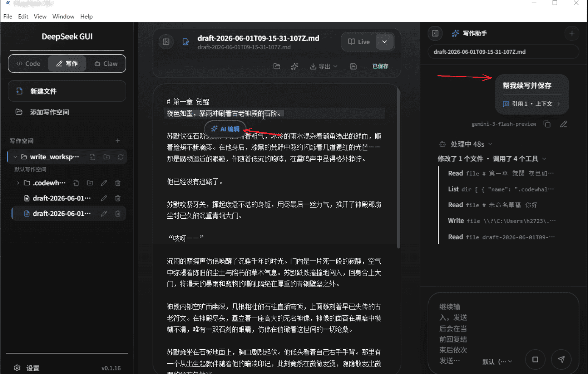Click new file icon in .codewh… row
Screen dimensions: 588x374
click(76, 183)
